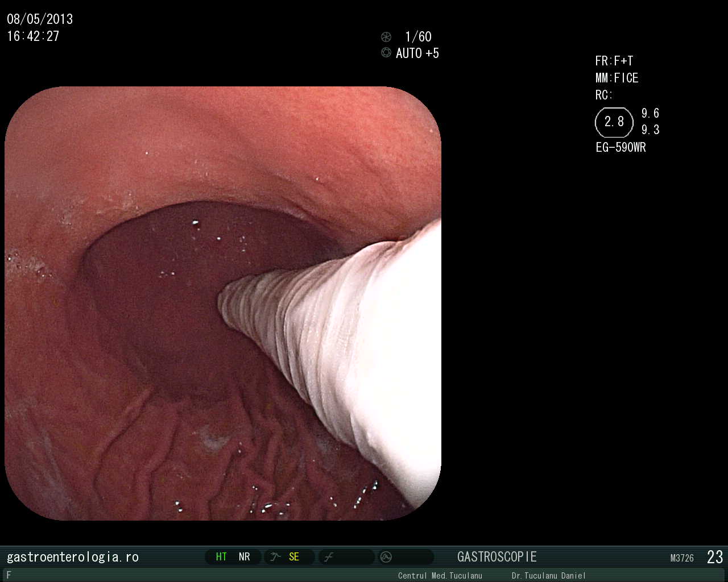
Task: Click the EG-590WR scope model text
Action: point(621,147)
